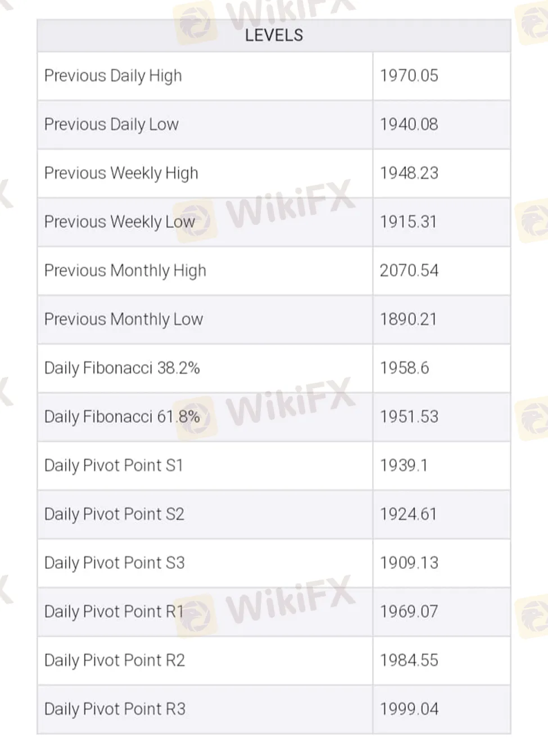
Task: Select the Previous Daily Low row label
Action: (111, 124)
